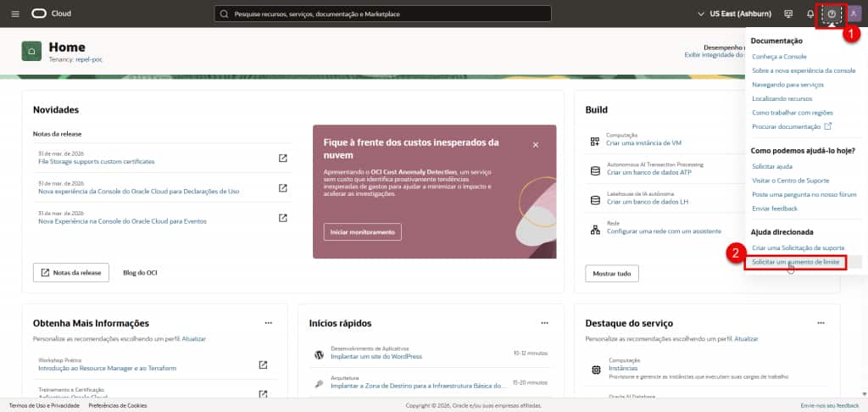Open external link for Declarações de Uso note
Viewport: 868px width, 412px height.
pyautogui.click(x=283, y=188)
